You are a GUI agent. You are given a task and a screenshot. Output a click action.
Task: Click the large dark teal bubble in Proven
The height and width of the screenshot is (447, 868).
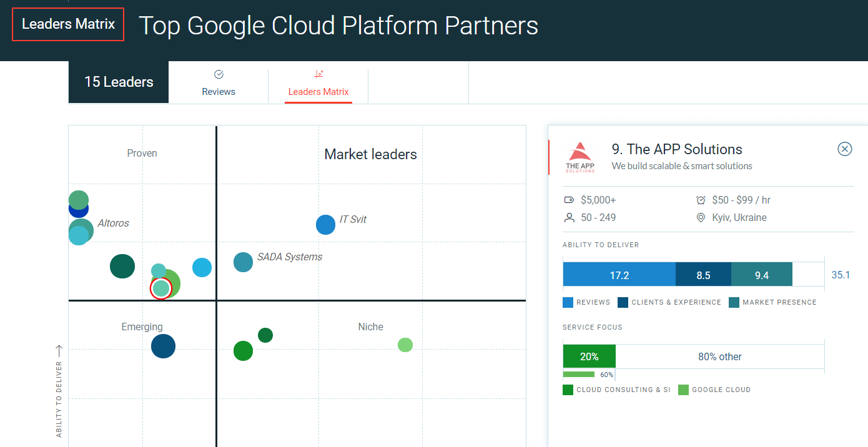click(122, 266)
